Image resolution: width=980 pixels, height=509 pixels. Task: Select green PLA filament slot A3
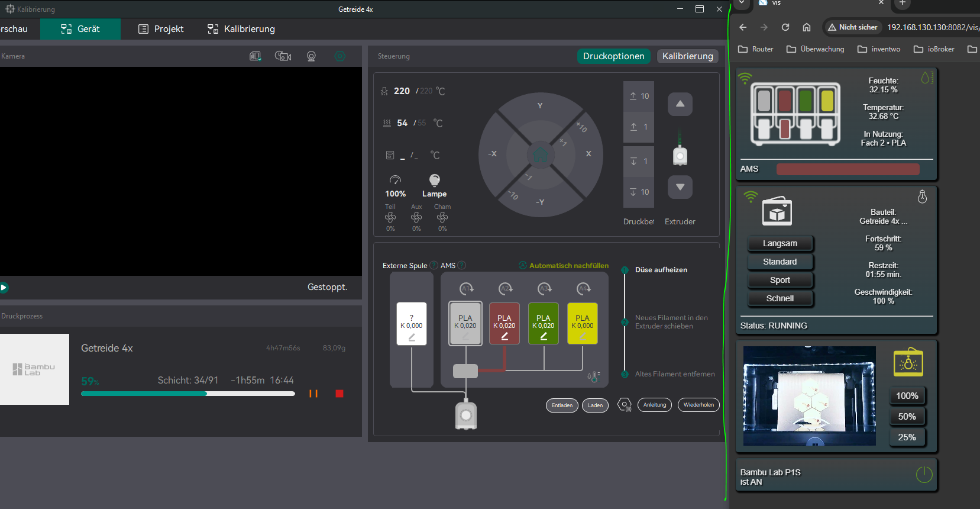544,323
